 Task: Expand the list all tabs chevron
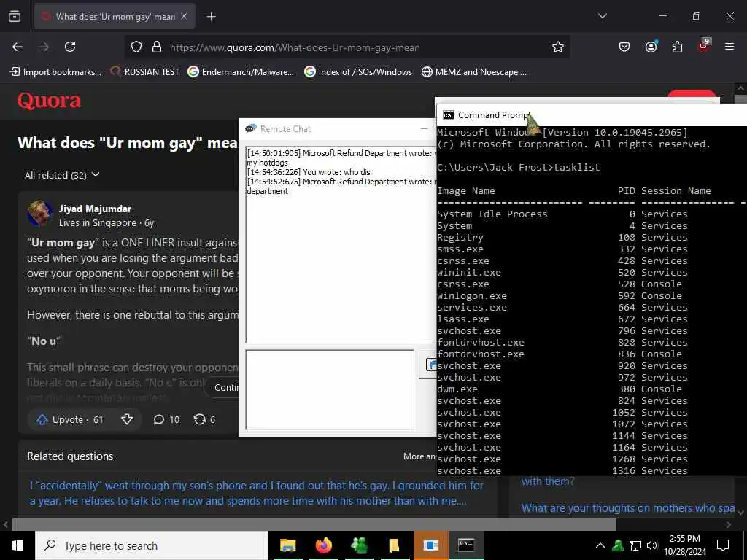click(602, 16)
